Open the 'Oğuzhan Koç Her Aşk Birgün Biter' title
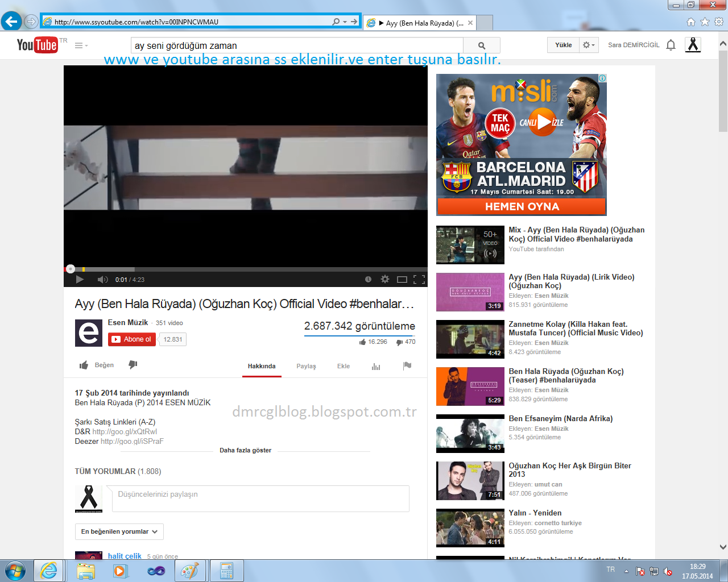 (x=570, y=470)
